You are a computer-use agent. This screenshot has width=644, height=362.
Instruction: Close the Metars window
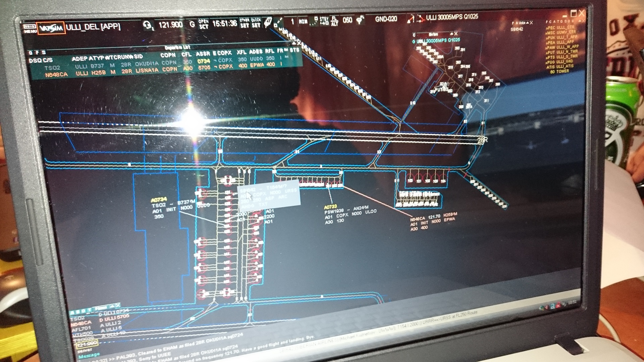click(x=456, y=34)
